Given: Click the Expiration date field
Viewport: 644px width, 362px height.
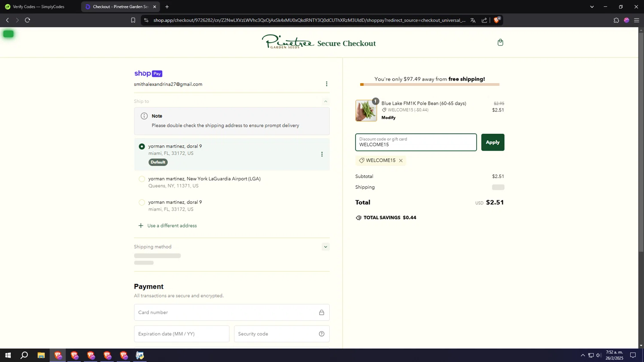Looking at the screenshot, I should coord(182,334).
